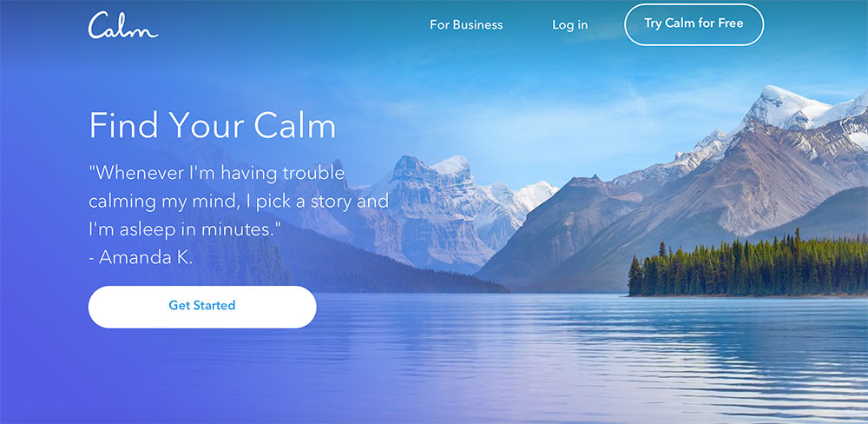Click the pine forest island on the lake
868x424 pixels.
[x=747, y=266]
